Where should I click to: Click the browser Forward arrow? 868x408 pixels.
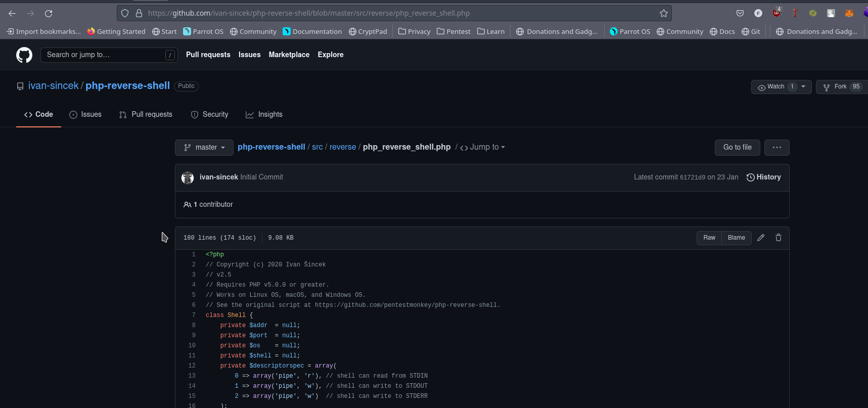pyautogui.click(x=30, y=14)
